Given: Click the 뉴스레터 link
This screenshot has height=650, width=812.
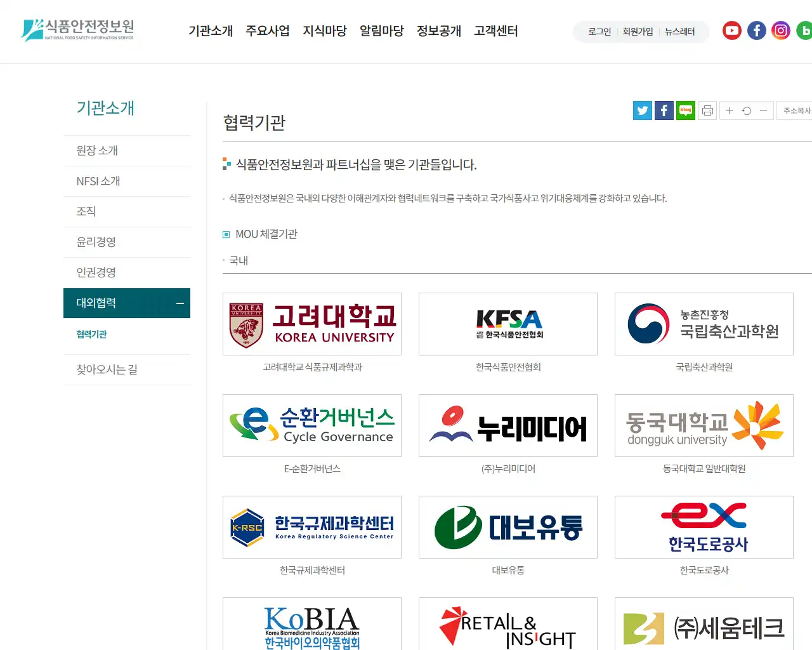Looking at the screenshot, I should (680, 31).
